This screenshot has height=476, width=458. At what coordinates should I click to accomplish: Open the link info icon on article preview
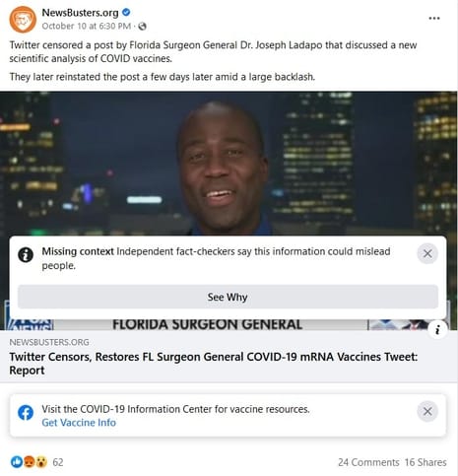[x=437, y=329]
